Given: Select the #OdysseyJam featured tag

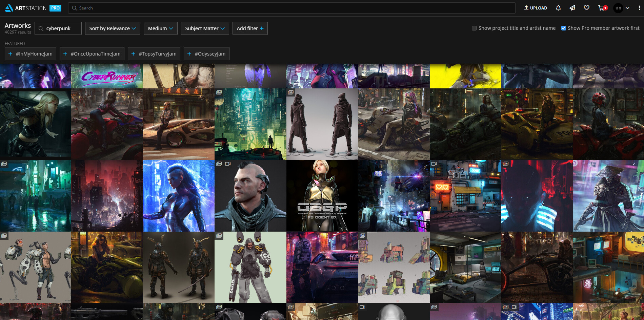Looking at the screenshot, I should click(206, 54).
